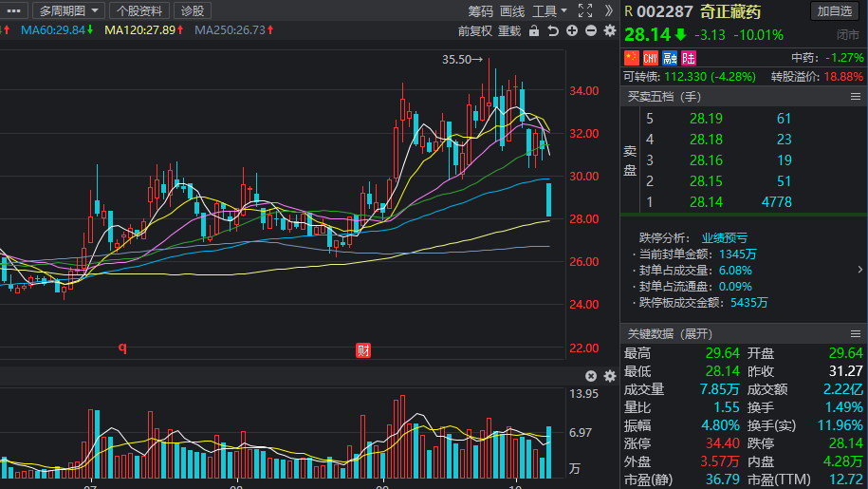Screen dimensions: 868x489
Task: Click 中药 sector change link
Action: point(827,58)
